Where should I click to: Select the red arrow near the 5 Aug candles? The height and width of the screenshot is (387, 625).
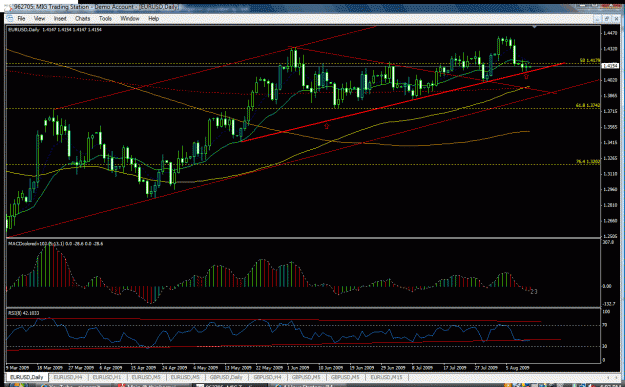pos(527,76)
